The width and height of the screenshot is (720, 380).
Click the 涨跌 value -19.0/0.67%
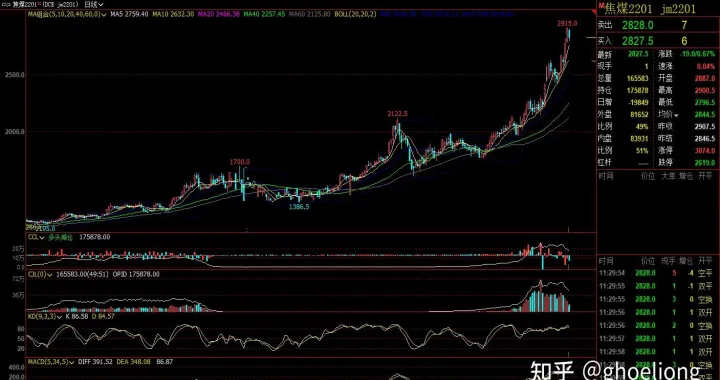[698, 54]
